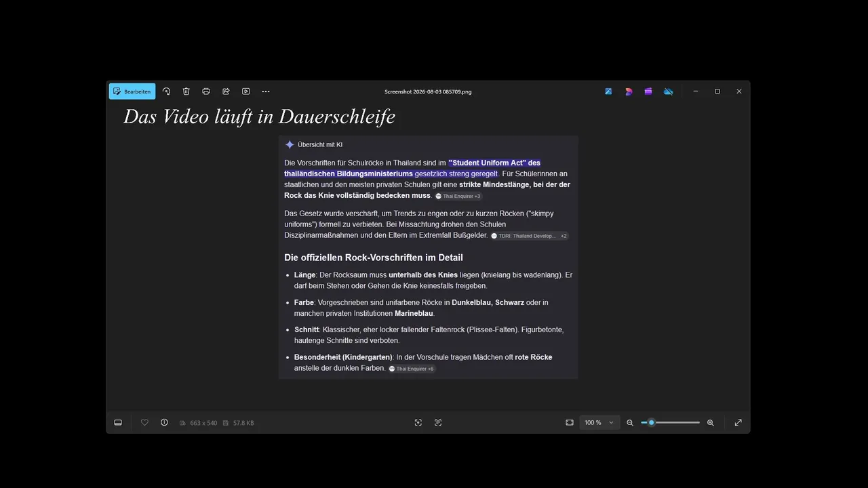Close the Photos window
This screenshot has height=488, width=868.
click(739, 91)
